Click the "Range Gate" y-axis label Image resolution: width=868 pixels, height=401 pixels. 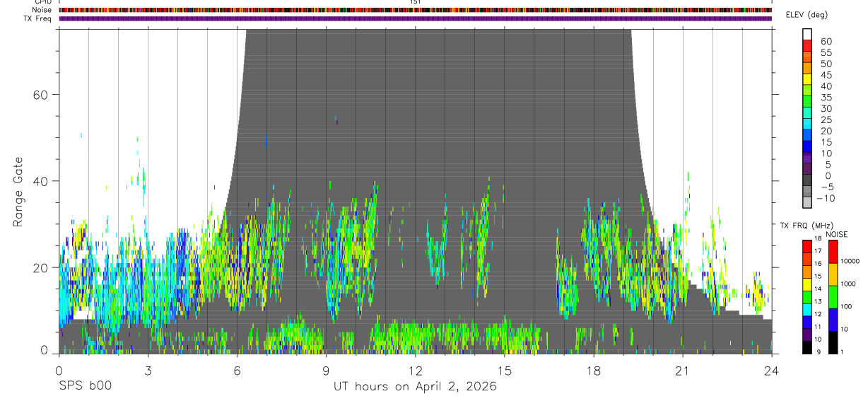(x=18, y=191)
